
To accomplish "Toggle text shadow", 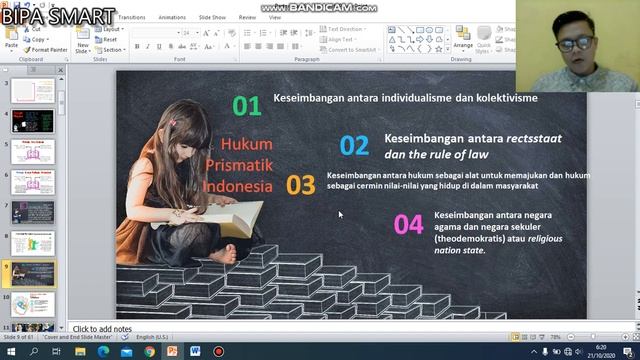I will click(x=171, y=47).
